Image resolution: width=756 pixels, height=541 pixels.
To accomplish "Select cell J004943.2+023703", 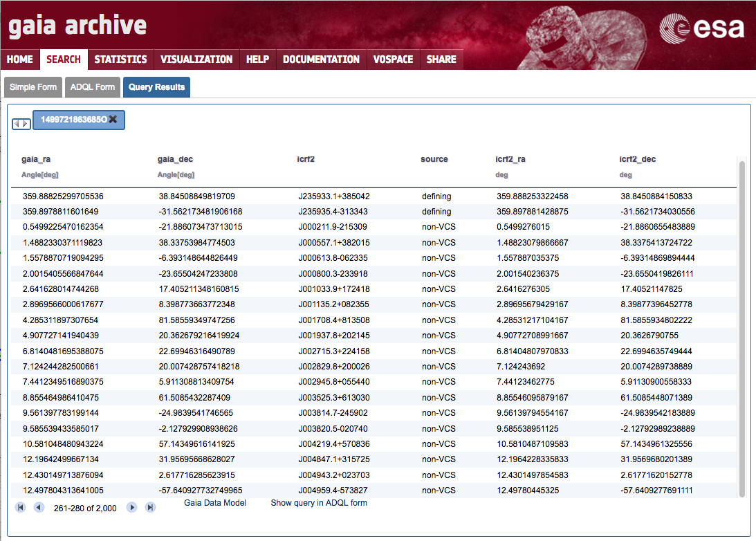I will [334, 475].
